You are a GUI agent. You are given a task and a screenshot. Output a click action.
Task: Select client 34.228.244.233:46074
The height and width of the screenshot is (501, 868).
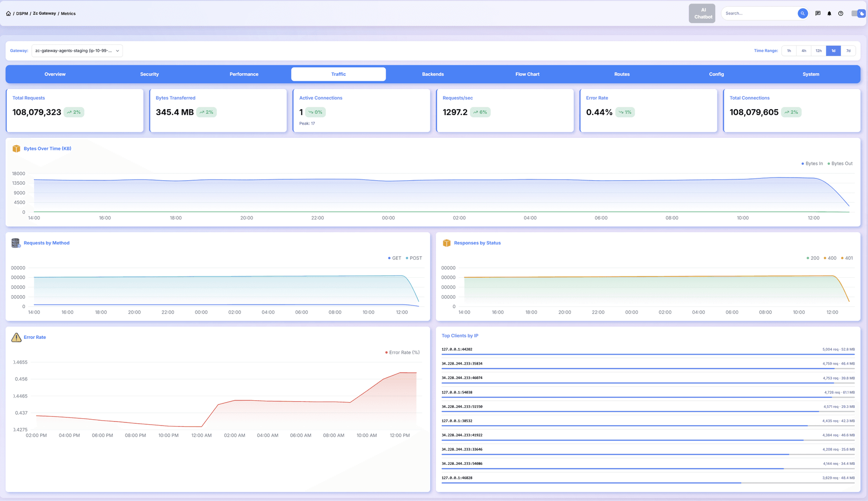(462, 378)
